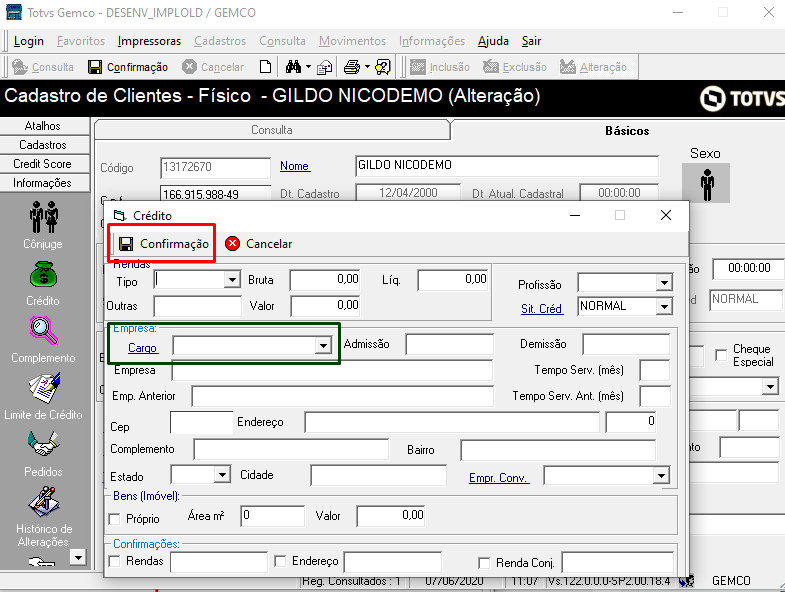Select the Complemento magnifier icon

pyautogui.click(x=44, y=331)
